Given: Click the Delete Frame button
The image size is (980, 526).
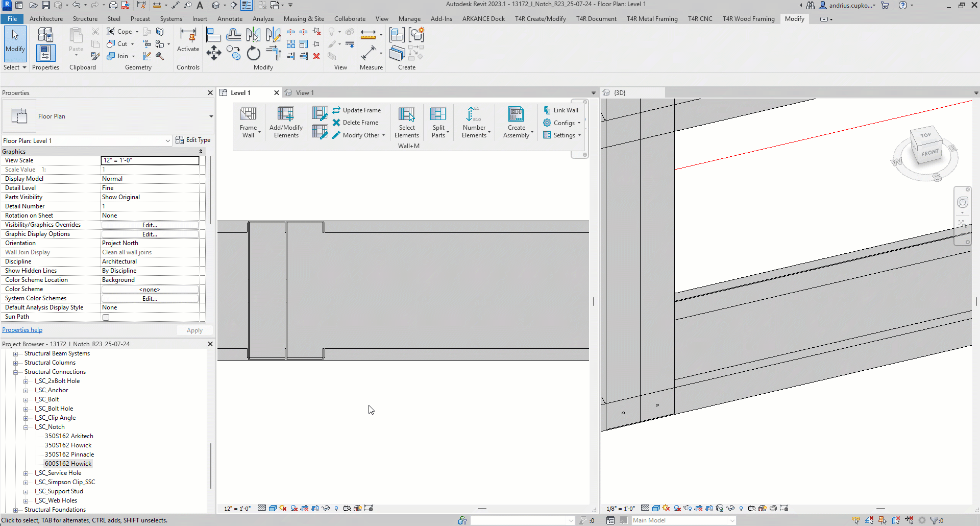Looking at the screenshot, I should pyautogui.click(x=356, y=123).
